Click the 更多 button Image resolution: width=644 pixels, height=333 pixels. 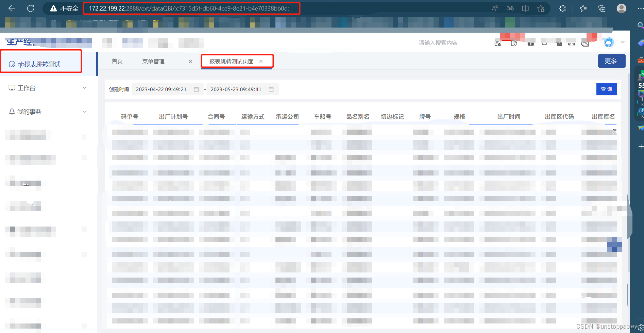(x=612, y=61)
